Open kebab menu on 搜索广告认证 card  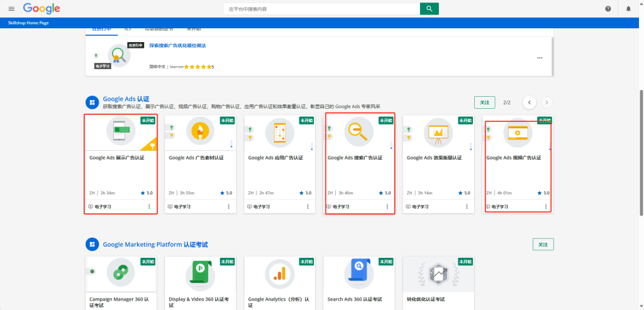387,206
